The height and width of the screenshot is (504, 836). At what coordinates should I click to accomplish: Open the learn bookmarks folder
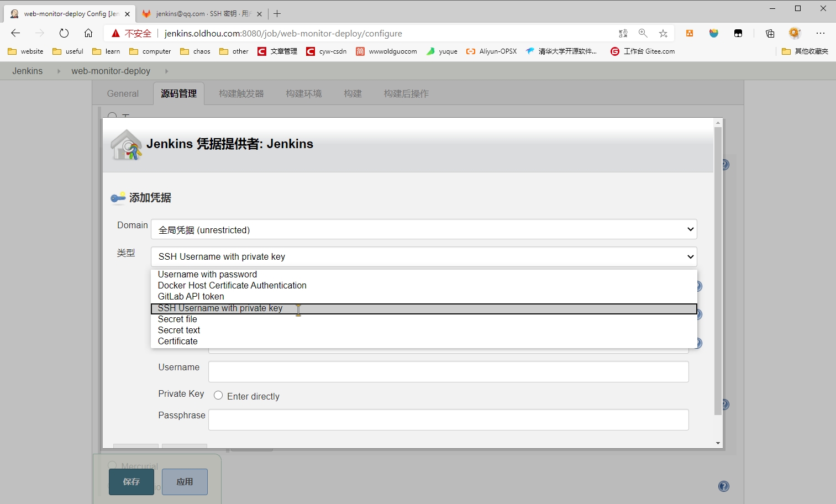click(106, 51)
